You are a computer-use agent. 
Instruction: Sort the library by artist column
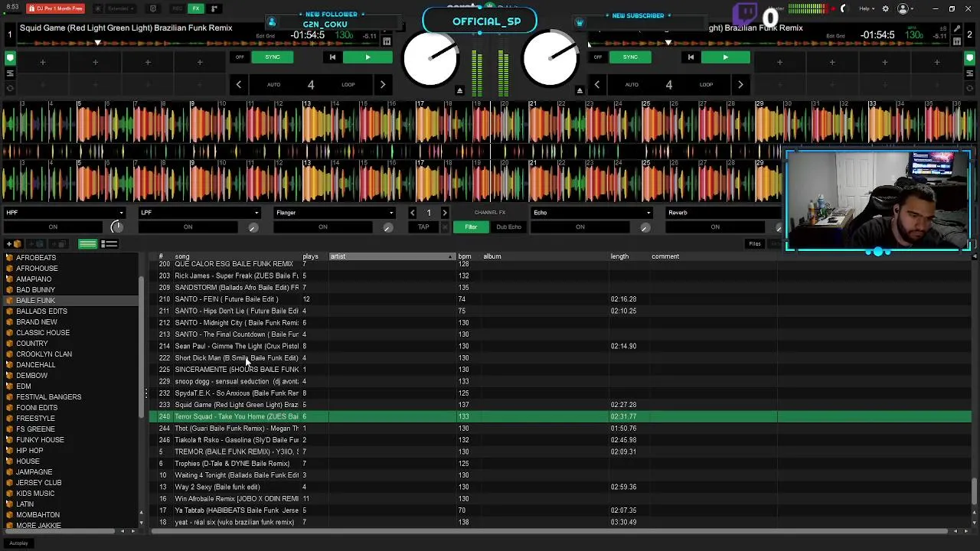(x=392, y=256)
